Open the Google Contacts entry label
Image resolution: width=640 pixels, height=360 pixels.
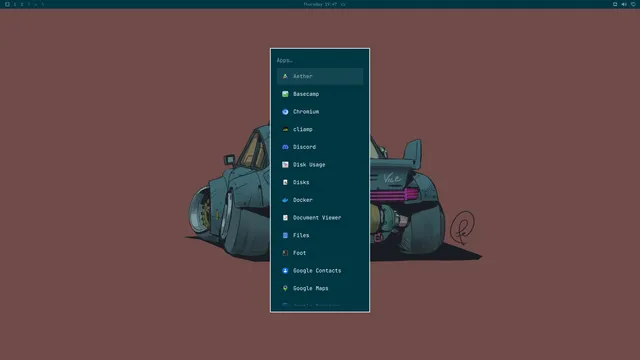point(317,271)
